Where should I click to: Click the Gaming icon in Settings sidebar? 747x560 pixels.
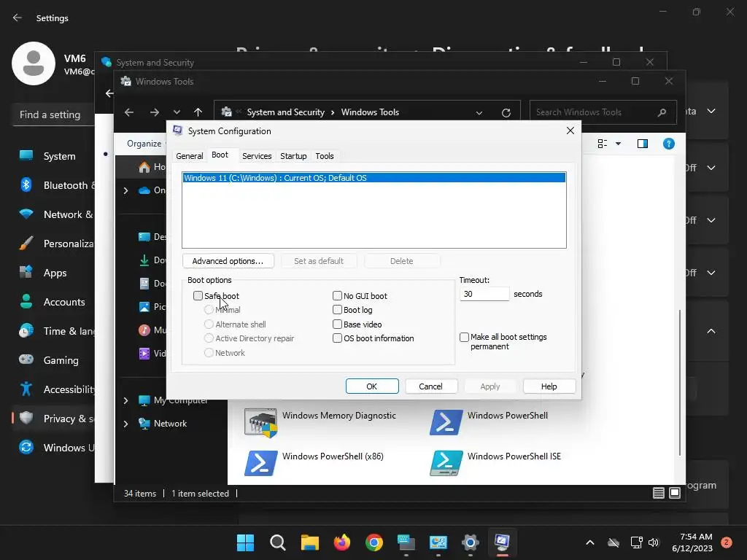(x=26, y=359)
